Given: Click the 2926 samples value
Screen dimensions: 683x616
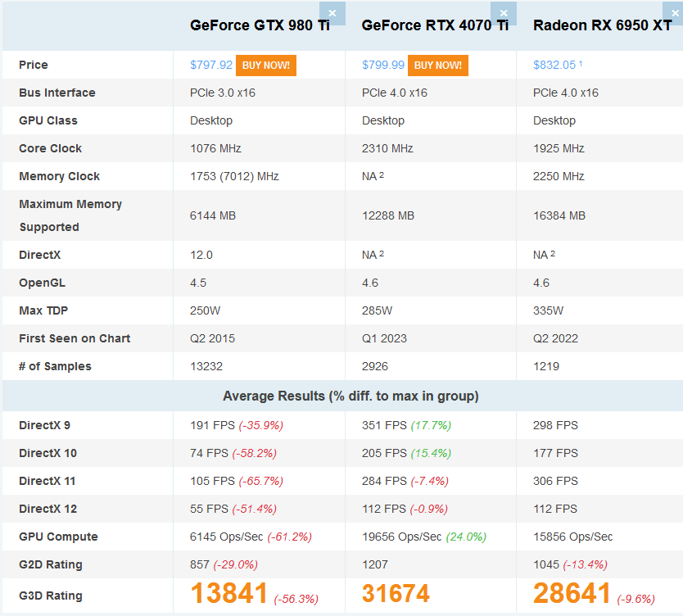Looking at the screenshot, I should pyautogui.click(x=375, y=366).
